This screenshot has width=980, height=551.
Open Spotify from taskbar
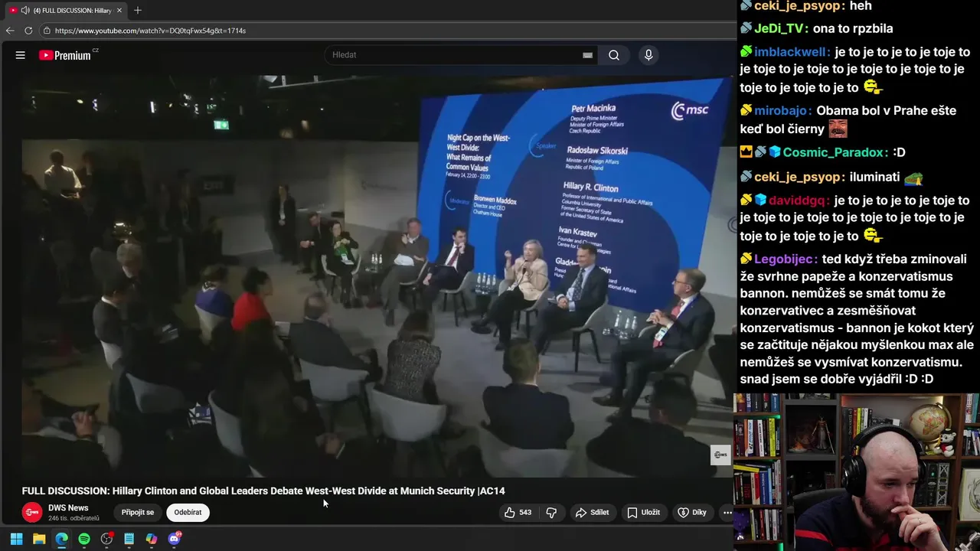pyautogui.click(x=84, y=539)
